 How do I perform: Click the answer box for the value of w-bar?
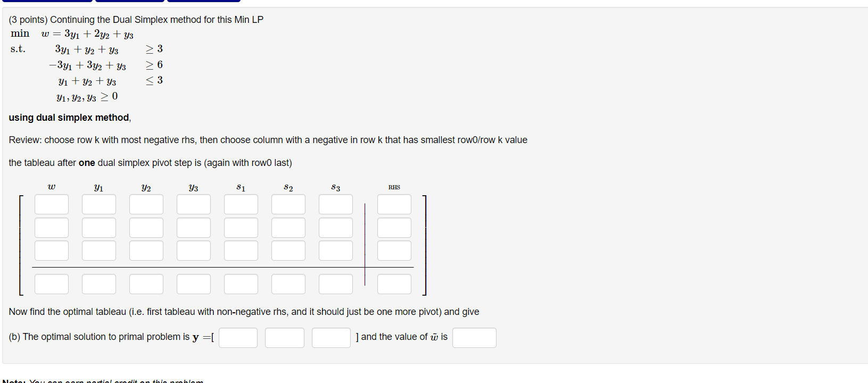(474, 337)
